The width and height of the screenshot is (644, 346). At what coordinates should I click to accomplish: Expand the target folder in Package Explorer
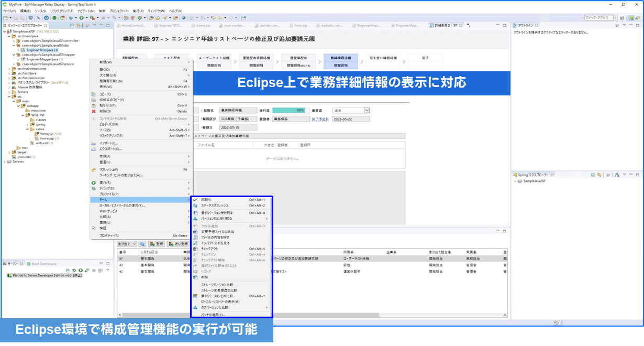[x=10, y=152]
